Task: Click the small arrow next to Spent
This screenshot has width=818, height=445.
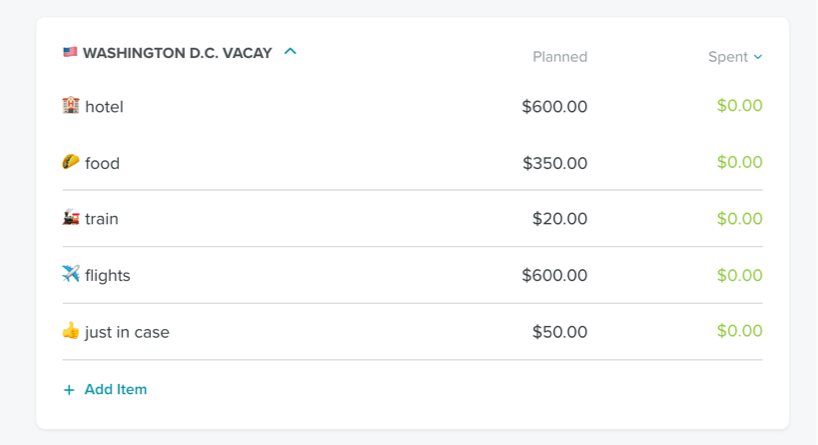Action: pos(758,57)
